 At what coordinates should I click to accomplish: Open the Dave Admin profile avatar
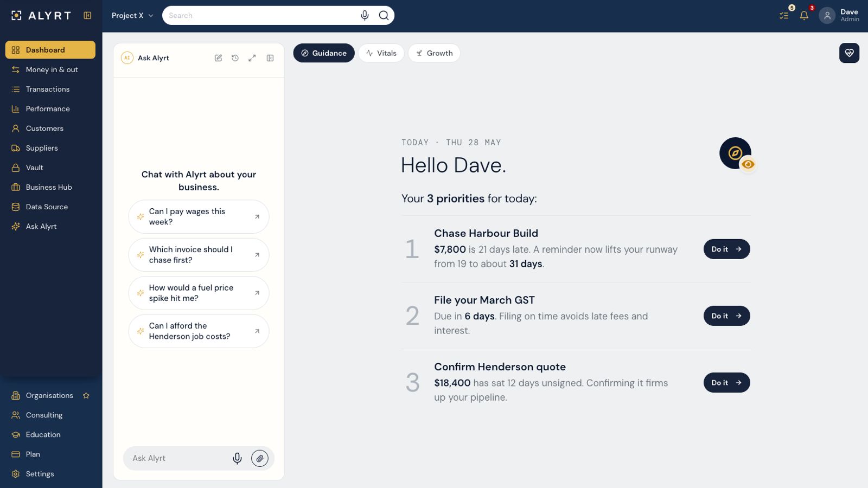827,16
